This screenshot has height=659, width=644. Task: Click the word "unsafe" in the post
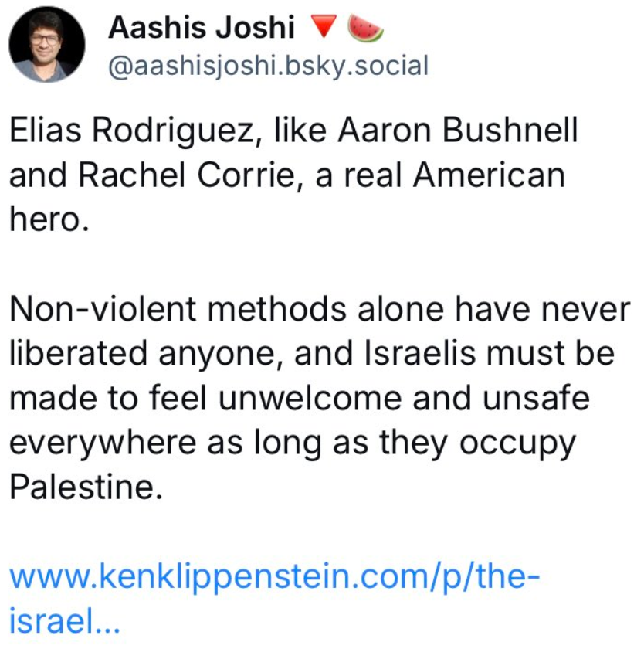click(536, 398)
